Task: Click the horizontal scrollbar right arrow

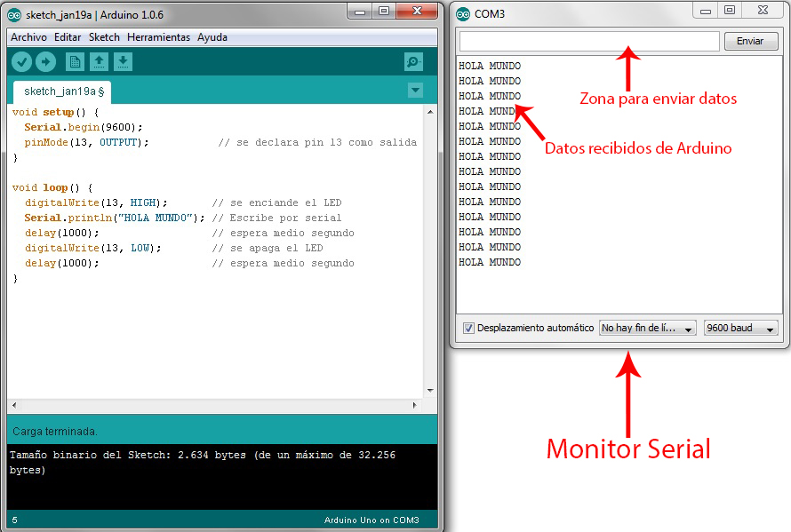Action: 415,405
